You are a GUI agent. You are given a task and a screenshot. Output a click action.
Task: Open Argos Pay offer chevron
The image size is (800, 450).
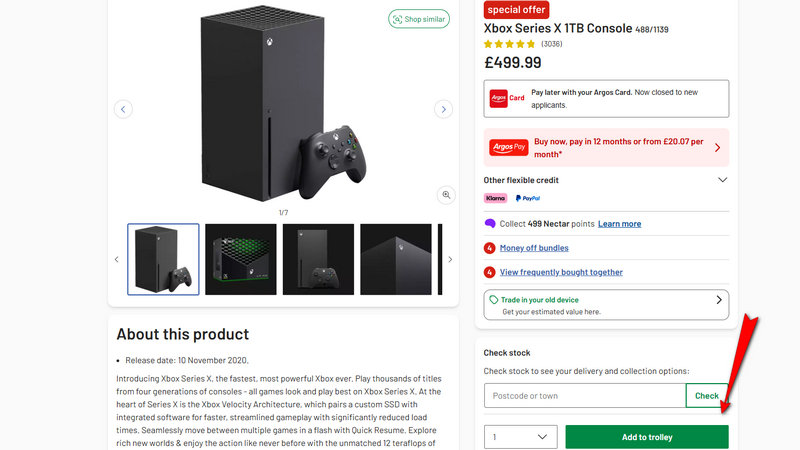[x=717, y=148]
